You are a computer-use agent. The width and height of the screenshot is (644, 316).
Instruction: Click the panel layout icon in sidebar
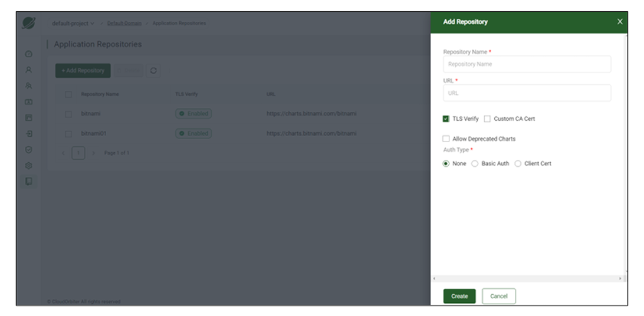(28, 118)
